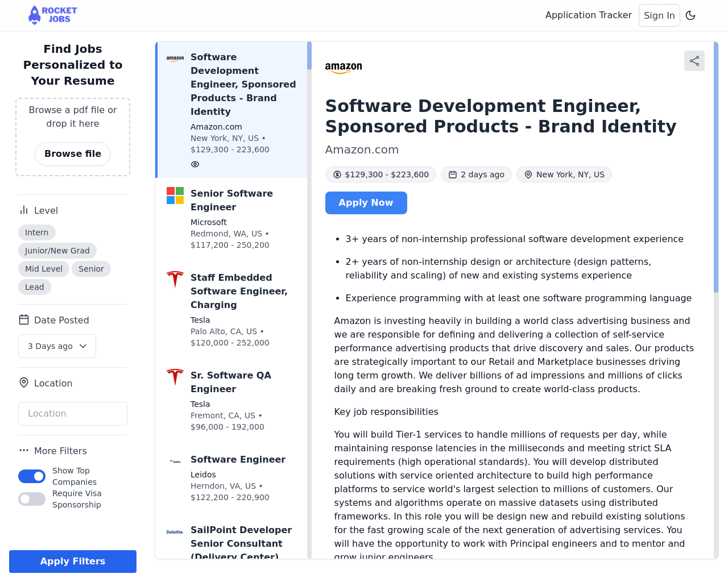Click the Date Posted calendar icon

[x=24, y=320]
